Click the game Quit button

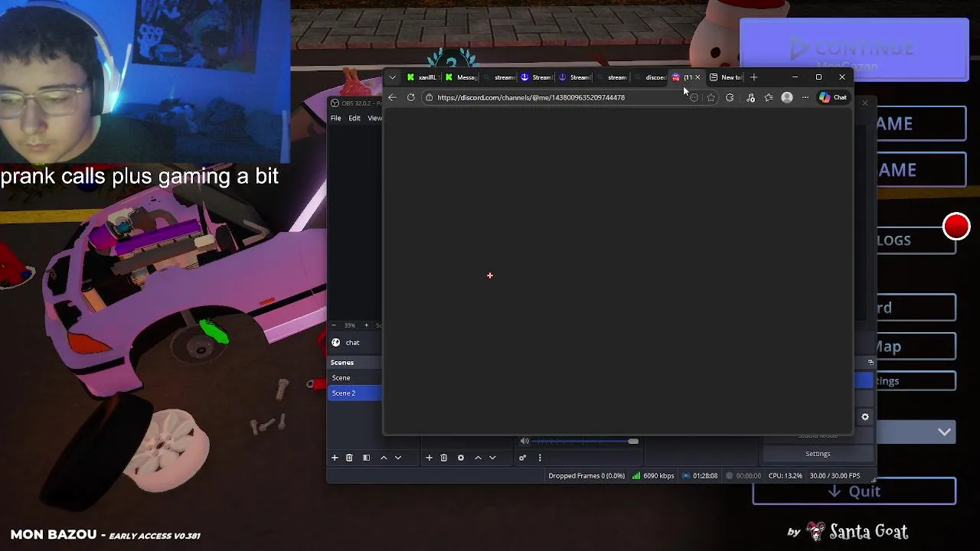pos(854,491)
